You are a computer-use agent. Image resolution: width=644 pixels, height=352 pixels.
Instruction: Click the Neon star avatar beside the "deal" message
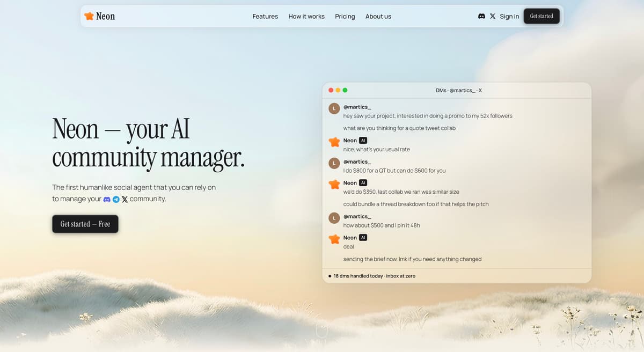pos(334,239)
